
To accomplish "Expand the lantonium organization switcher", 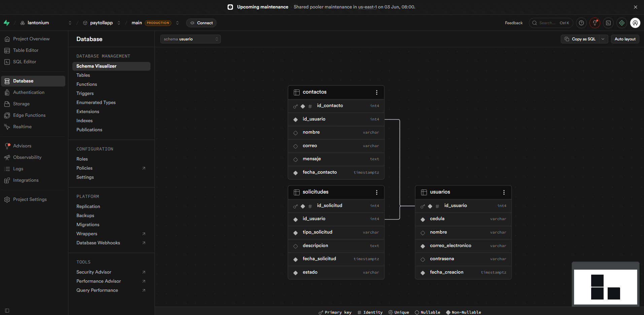I will click(x=70, y=23).
